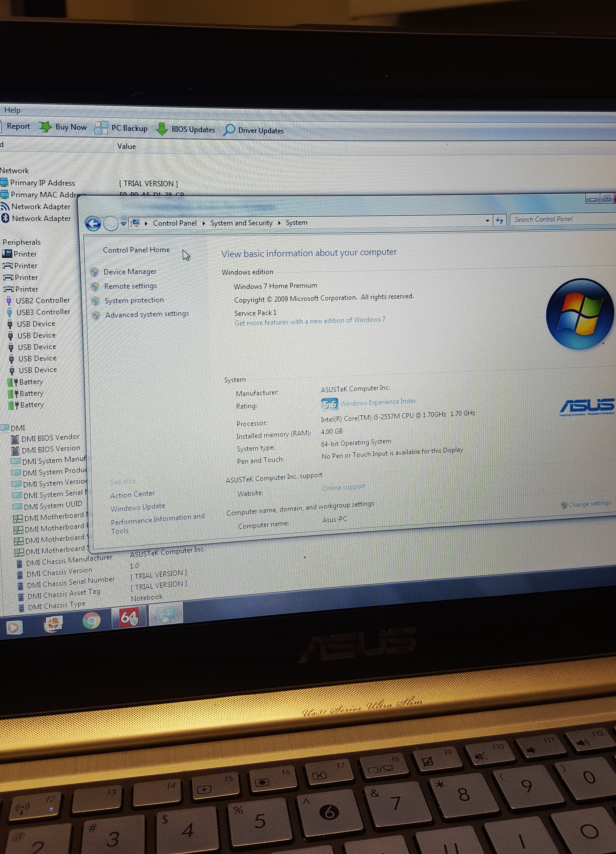Click the Driver Updates magnifier icon
Image resolution: width=616 pixels, height=854 pixels.
229,130
